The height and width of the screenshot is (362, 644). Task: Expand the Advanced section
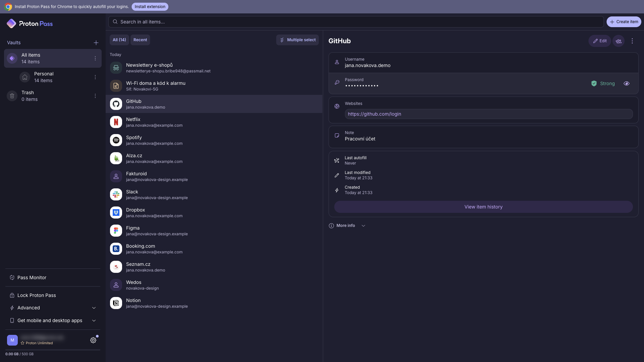(x=53, y=308)
